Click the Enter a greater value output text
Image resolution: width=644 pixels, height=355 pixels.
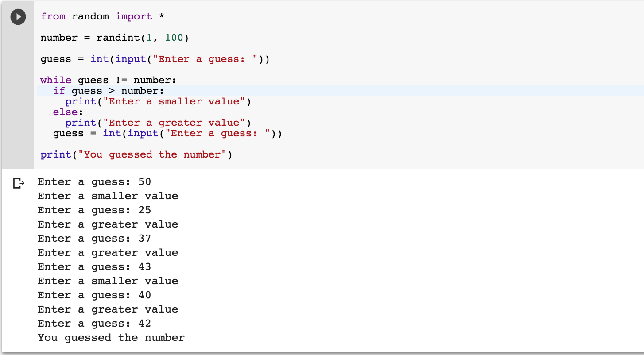click(108, 224)
